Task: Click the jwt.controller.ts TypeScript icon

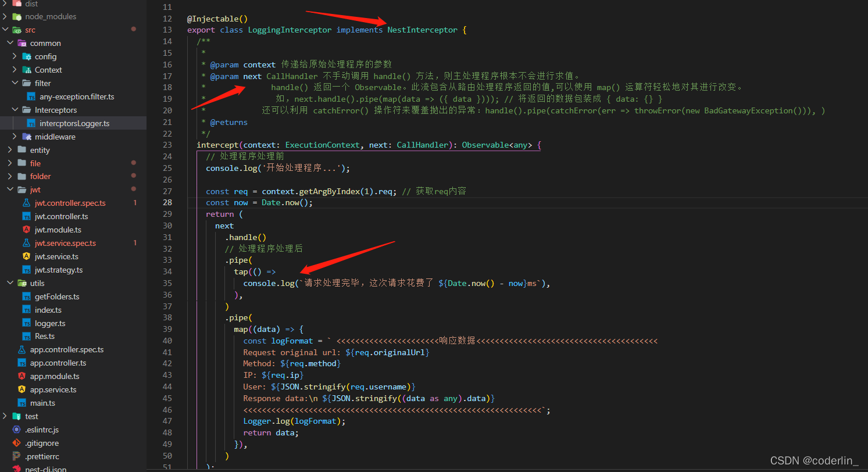Action: coord(26,216)
